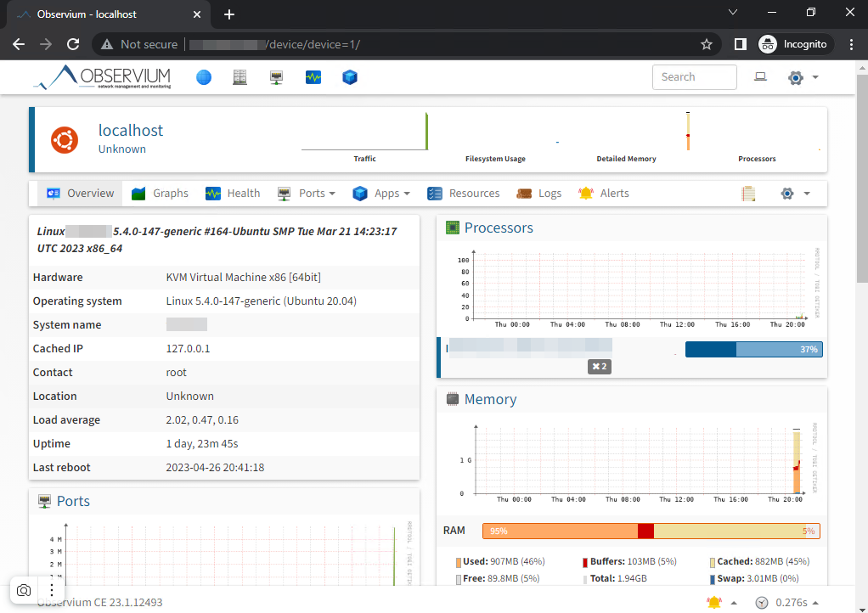Open the notepad icon in device tab bar

coord(748,194)
